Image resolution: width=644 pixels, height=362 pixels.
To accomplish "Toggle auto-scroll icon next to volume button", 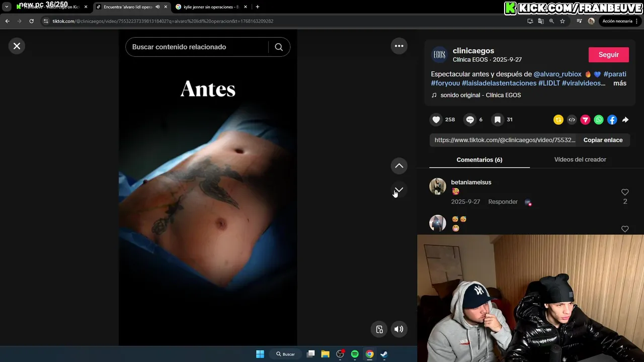I will 379,329.
